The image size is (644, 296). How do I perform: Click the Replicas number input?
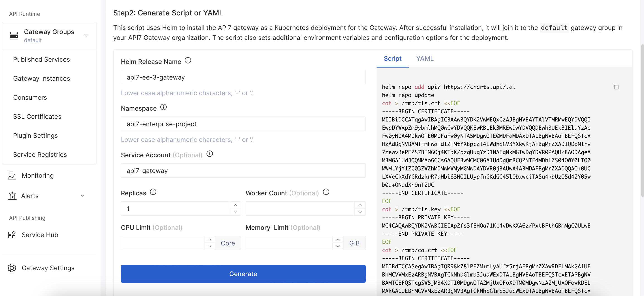(175, 209)
